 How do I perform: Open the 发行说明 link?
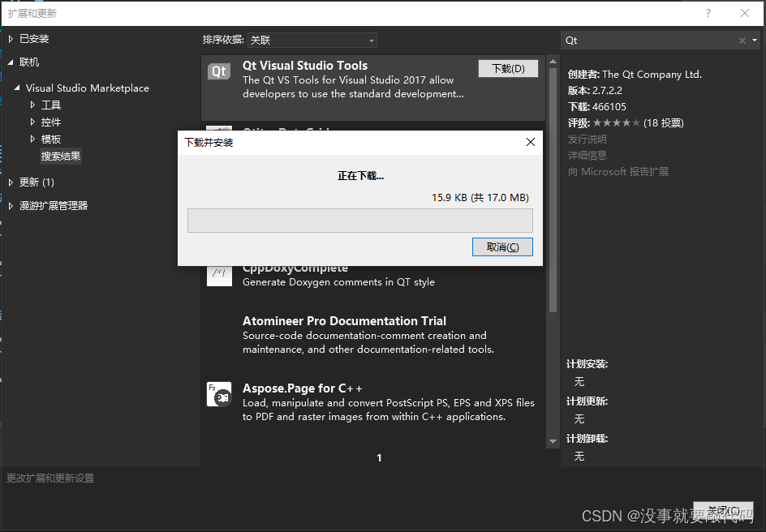tap(587, 139)
